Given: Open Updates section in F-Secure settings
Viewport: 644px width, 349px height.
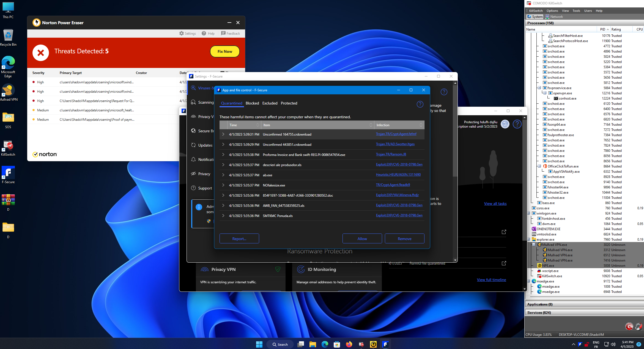Looking at the screenshot, I should (x=205, y=145).
